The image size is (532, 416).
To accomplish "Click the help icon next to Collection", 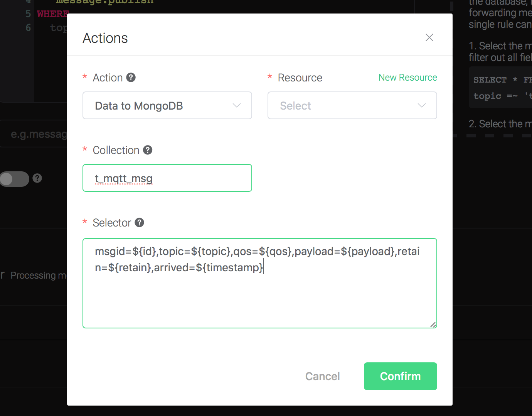I will [x=148, y=150].
